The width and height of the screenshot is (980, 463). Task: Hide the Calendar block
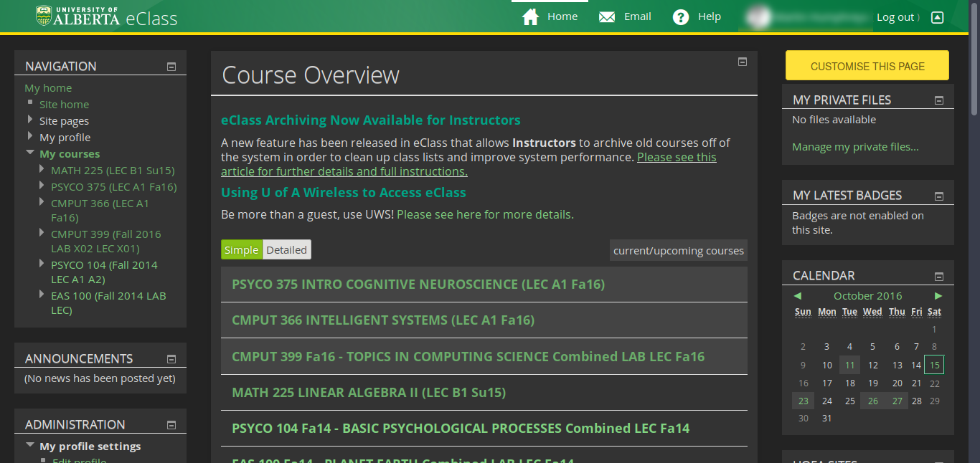click(x=939, y=276)
